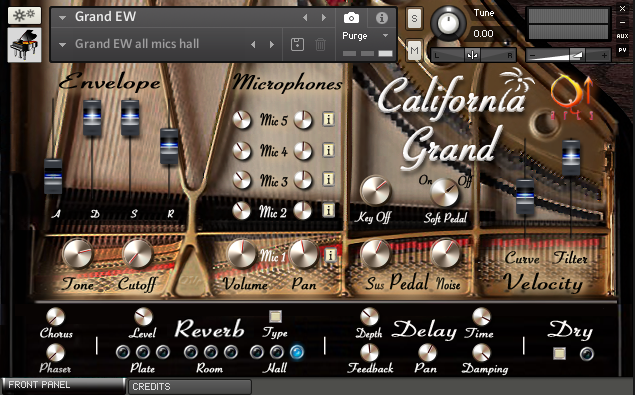635x395 pixels.
Task: Click the Release envelope slider
Action: [x=169, y=146]
